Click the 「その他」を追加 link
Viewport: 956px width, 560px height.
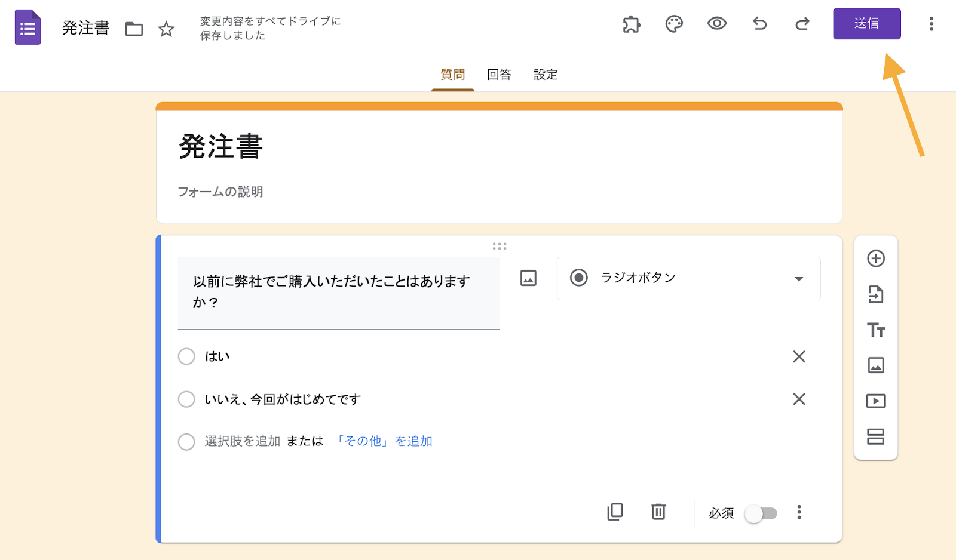pos(384,441)
